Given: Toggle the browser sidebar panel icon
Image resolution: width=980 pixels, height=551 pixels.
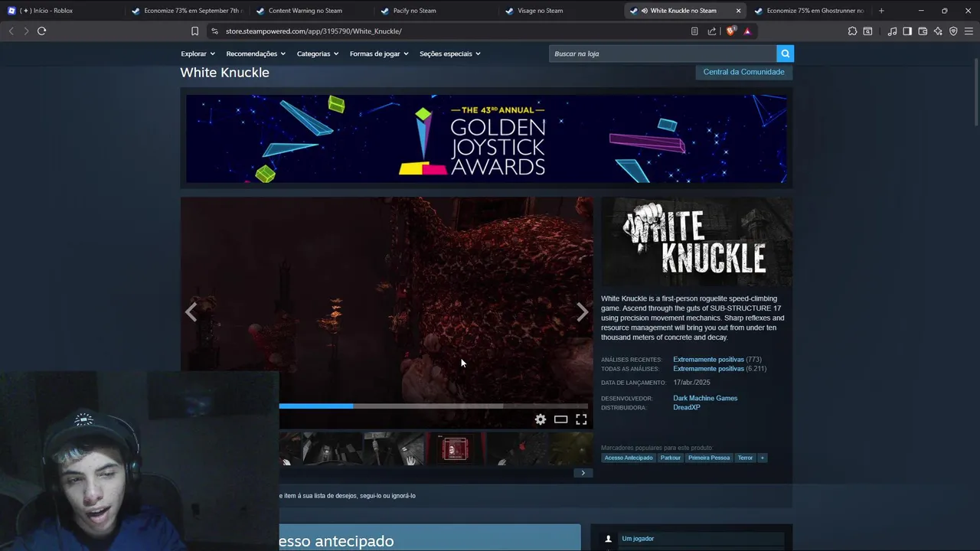Looking at the screenshot, I should click(907, 31).
